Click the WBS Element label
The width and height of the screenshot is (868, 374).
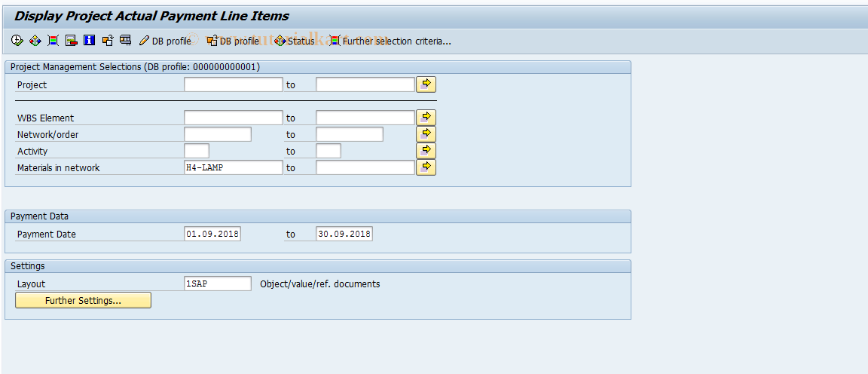pos(45,118)
